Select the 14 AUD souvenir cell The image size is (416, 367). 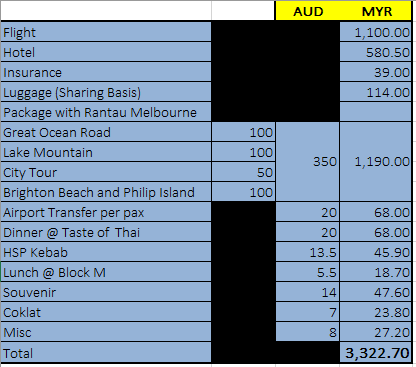coord(308,292)
